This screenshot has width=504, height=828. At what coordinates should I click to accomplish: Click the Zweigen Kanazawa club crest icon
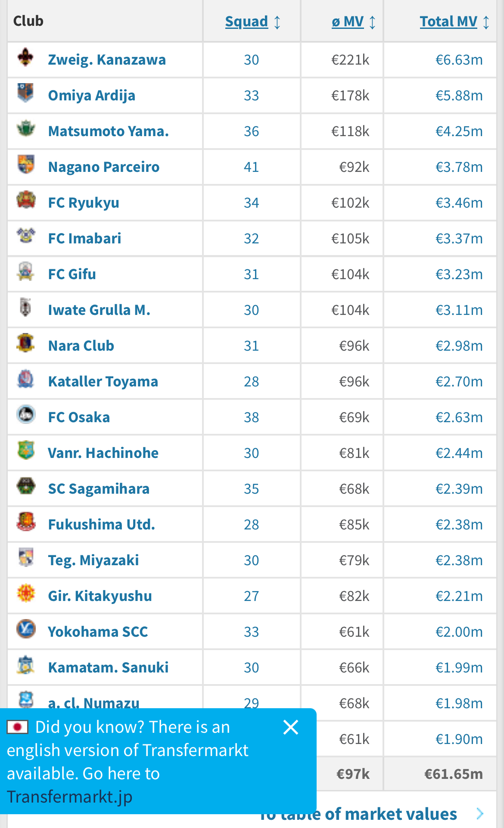tap(26, 57)
